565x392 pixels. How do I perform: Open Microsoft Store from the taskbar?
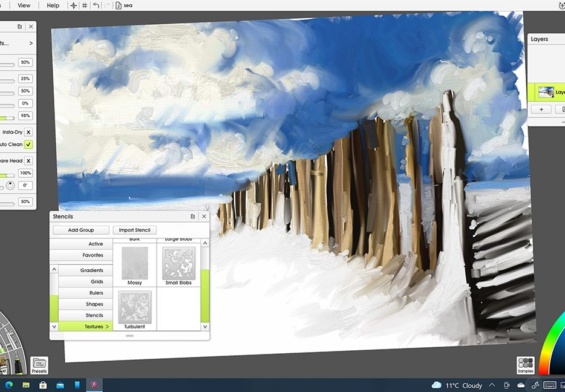click(x=43, y=385)
